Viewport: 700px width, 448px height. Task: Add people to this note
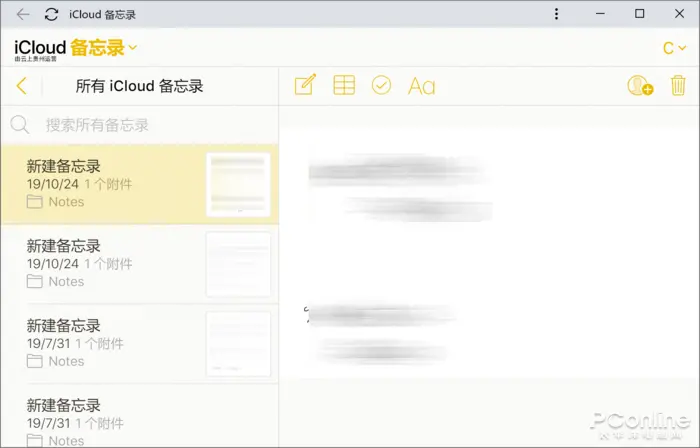[640, 85]
